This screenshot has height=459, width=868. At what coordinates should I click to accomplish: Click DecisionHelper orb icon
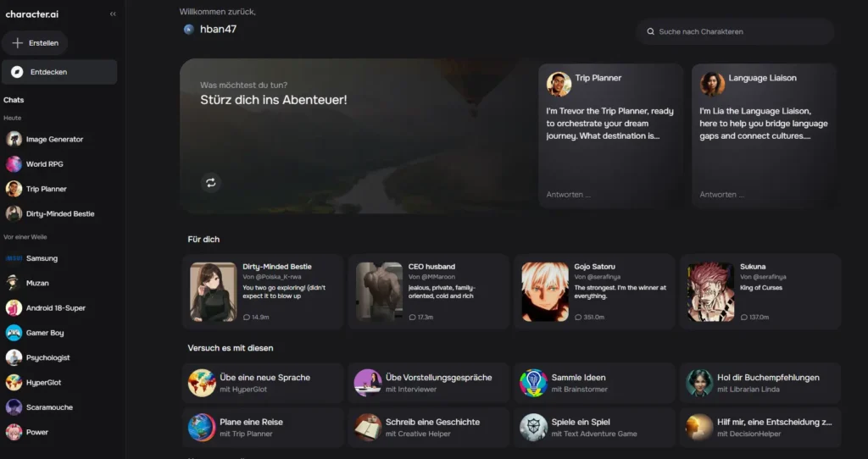(x=699, y=427)
